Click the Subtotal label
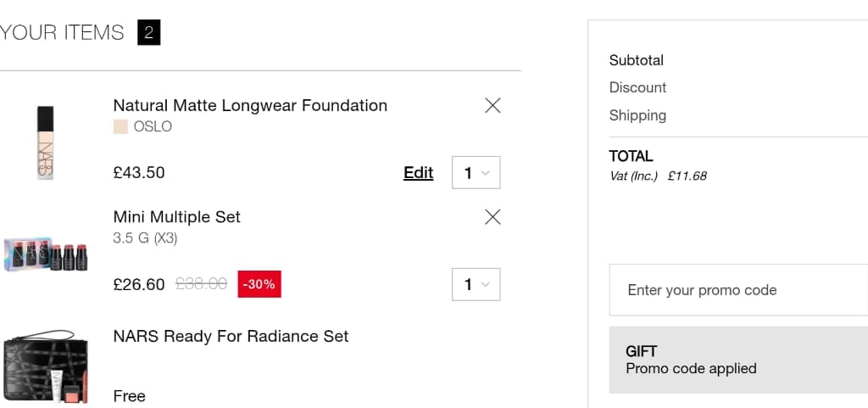The height and width of the screenshot is (408, 868). point(637,60)
